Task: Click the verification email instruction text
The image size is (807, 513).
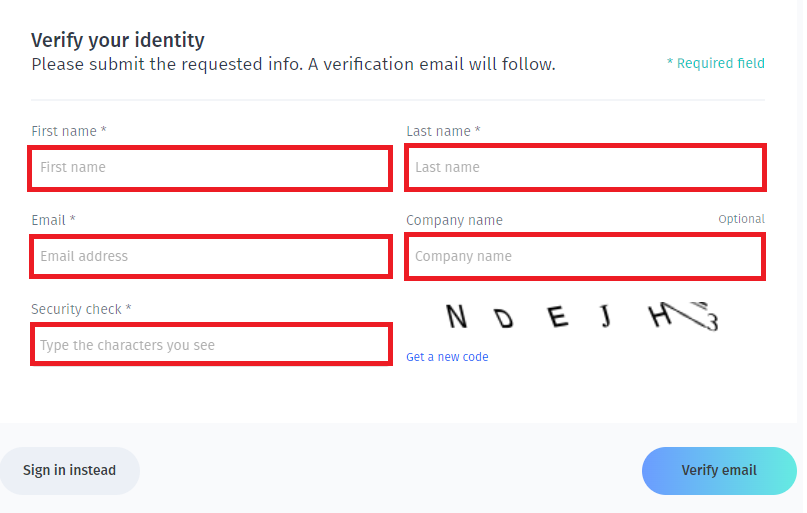Action: 293,64
